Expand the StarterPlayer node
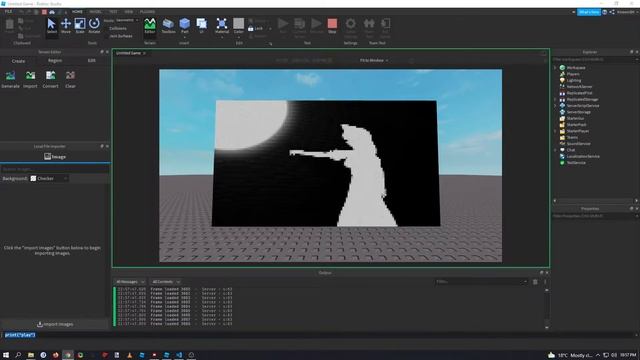 click(x=555, y=131)
